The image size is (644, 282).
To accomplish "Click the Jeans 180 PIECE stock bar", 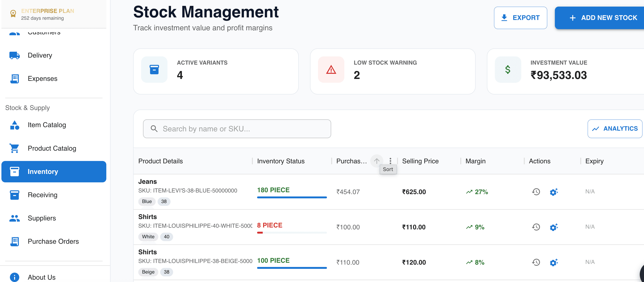I will coord(292,197).
